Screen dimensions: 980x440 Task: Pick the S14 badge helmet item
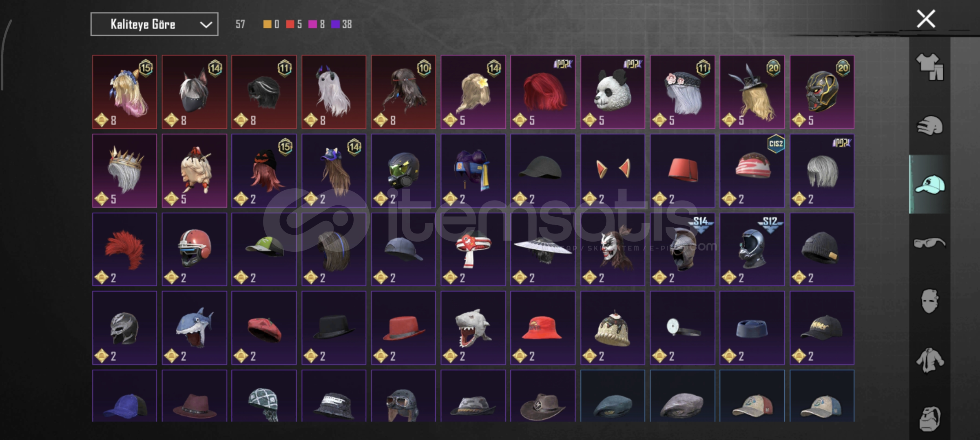tap(682, 249)
